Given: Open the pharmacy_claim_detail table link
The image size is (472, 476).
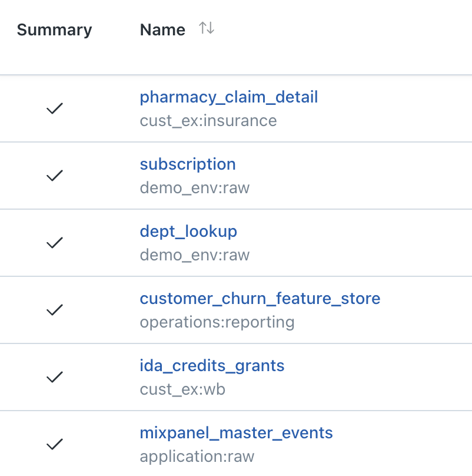Looking at the screenshot, I should [x=229, y=97].
